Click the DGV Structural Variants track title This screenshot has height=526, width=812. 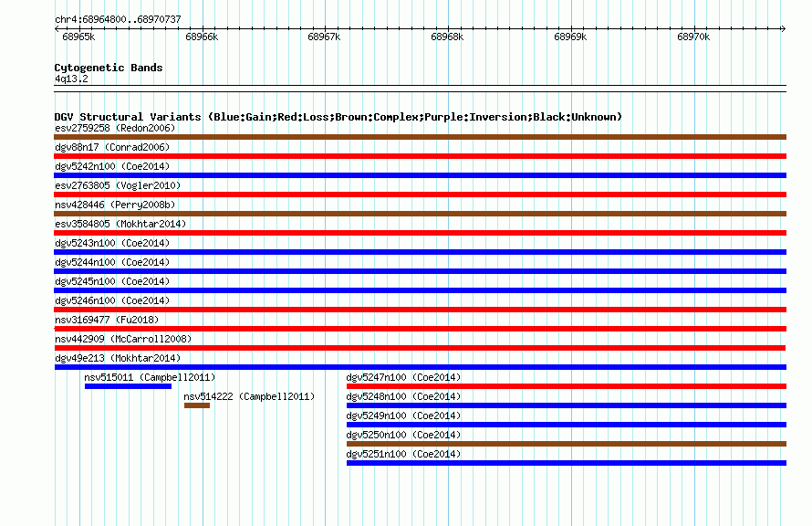click(338, 117)
